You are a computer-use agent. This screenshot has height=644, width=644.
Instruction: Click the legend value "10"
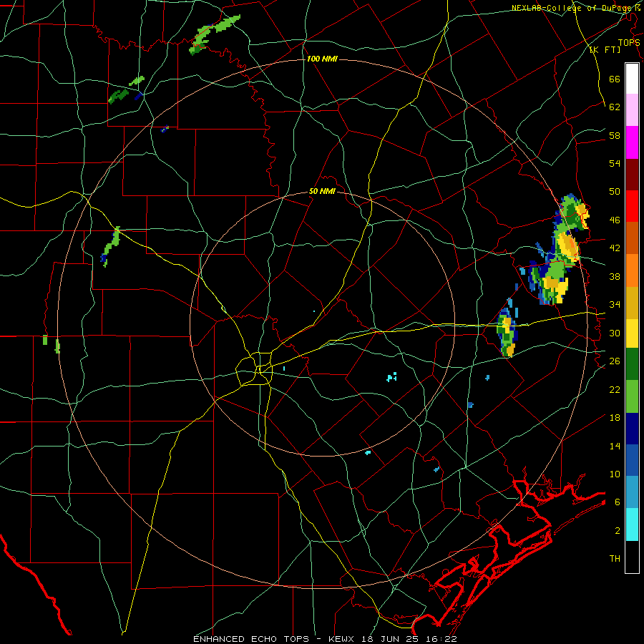pyautogui.click(x=615, y=474)
